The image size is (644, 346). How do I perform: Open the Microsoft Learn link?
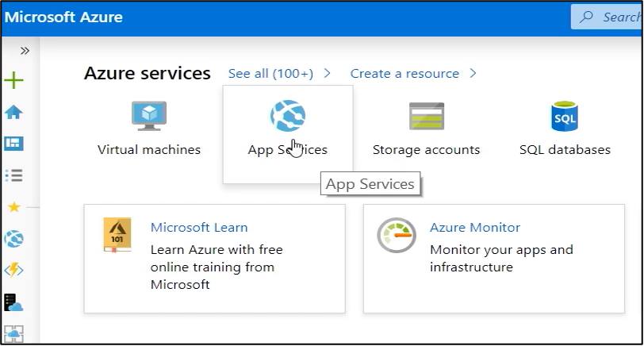point(199,228)
